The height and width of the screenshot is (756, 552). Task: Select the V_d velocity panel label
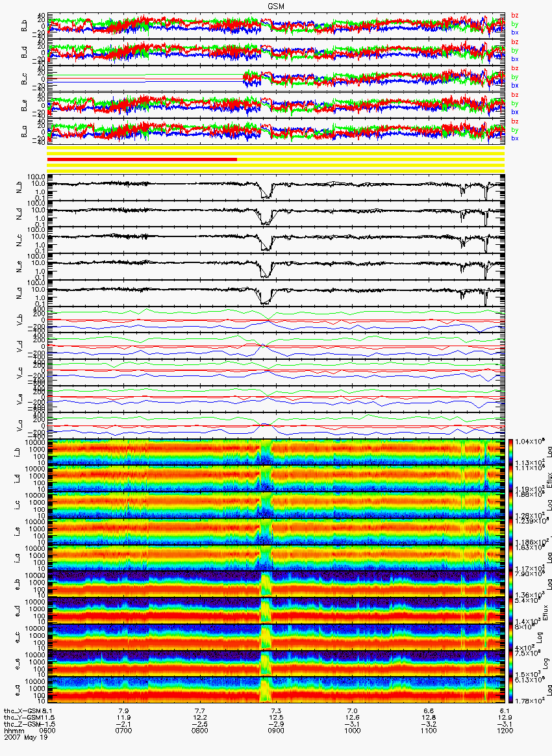(19, 346)
